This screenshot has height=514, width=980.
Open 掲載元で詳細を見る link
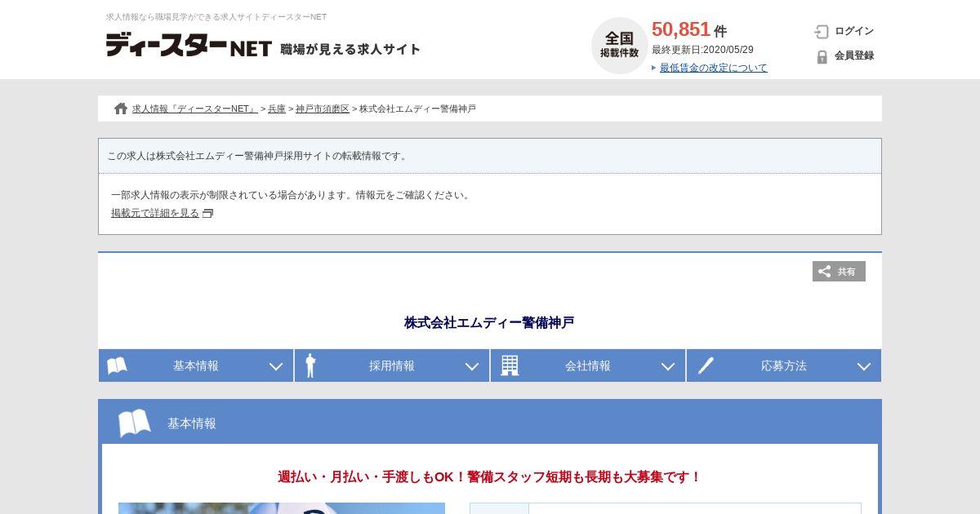[x=155, y=213]
